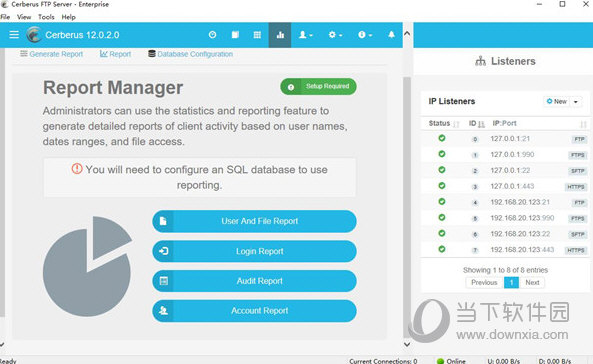Click HTTPS badge on 127.0.0.1:443 row
Screen dimensions: 593x364
tap(576, 187)
